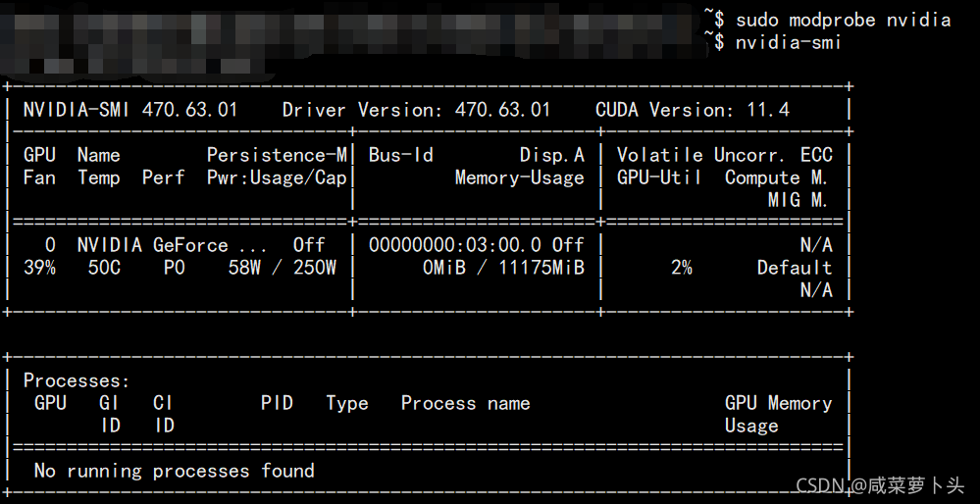Viewport: 980px width, 504px height.
Task: Click the 'Pwr:Usage/Cap' column header
Action: point(277,177)
